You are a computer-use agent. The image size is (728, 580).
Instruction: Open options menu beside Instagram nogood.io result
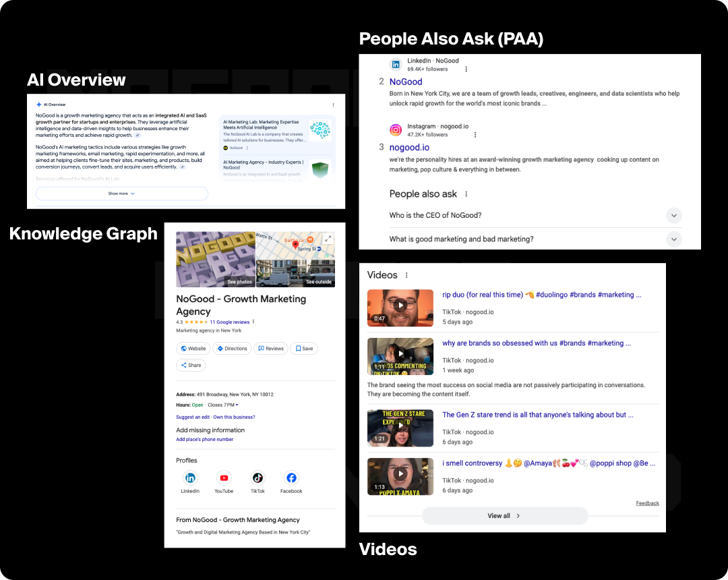coord(475,135)
